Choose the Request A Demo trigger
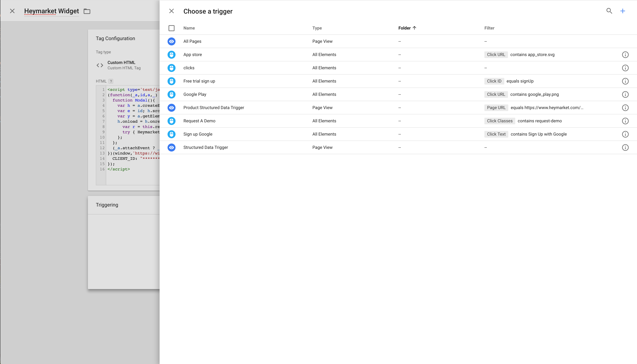637x364 pixels. click(199, 121)
